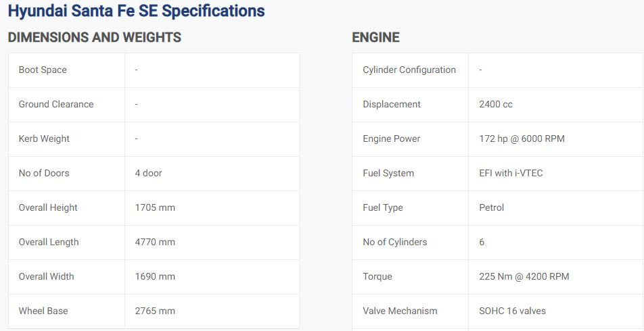Click the Cylinder Configuration label
Image resolution: width=644 pixels, height=331 pixels.
point(409,70)
